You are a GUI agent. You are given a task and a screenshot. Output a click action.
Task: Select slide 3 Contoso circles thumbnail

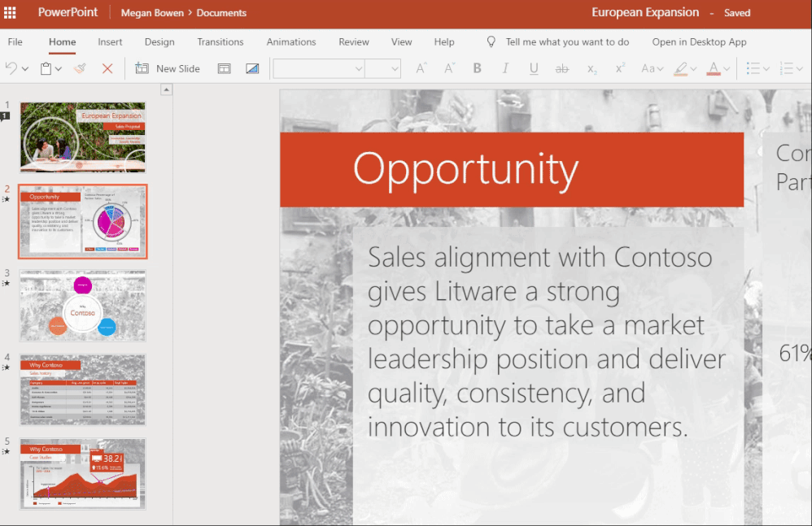pos(83,306)
